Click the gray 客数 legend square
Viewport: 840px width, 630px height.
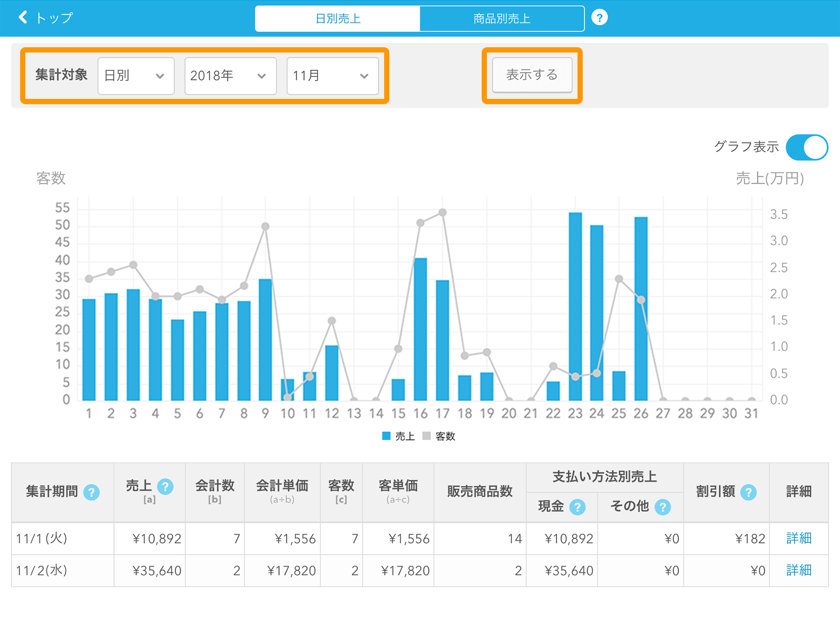pyautogui.click(x=427, y=436)
